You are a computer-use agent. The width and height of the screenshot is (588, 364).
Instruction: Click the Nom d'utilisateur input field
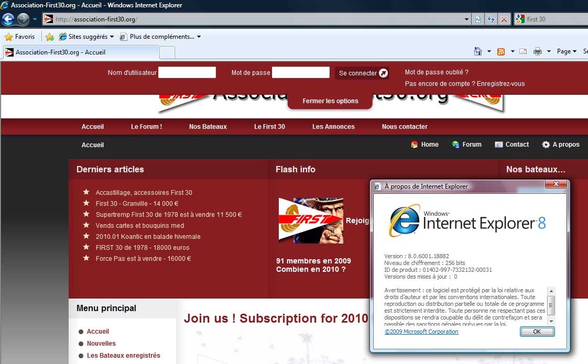point(187,73)
